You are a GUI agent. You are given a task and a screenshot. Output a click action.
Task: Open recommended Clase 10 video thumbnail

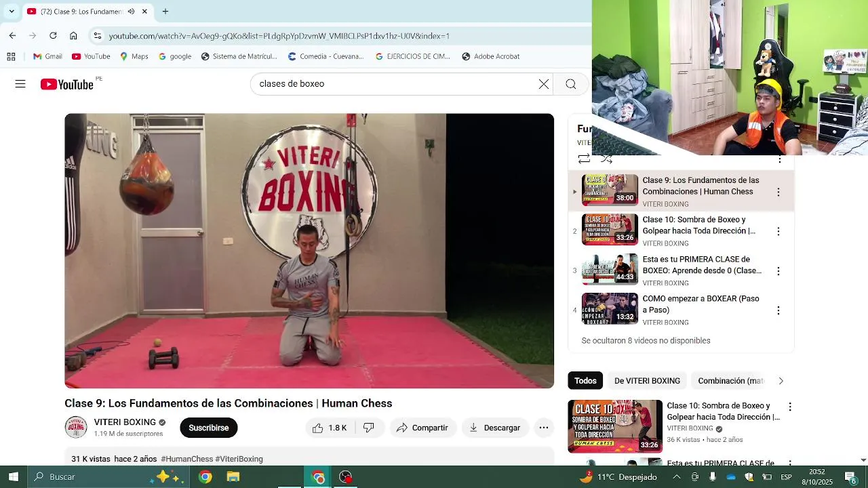pyautogui.click(x=615, y=426)
